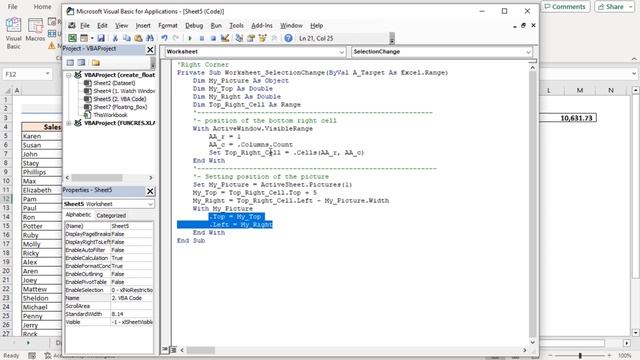Toggle Design Mode icon

[x=225, y=38]
